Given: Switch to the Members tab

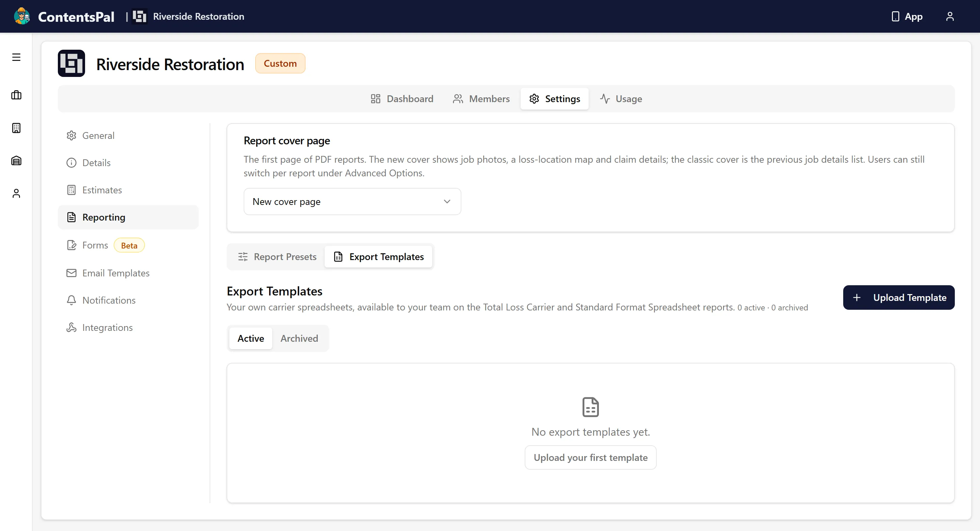Looking at the screenshot, I should (481, 99).
